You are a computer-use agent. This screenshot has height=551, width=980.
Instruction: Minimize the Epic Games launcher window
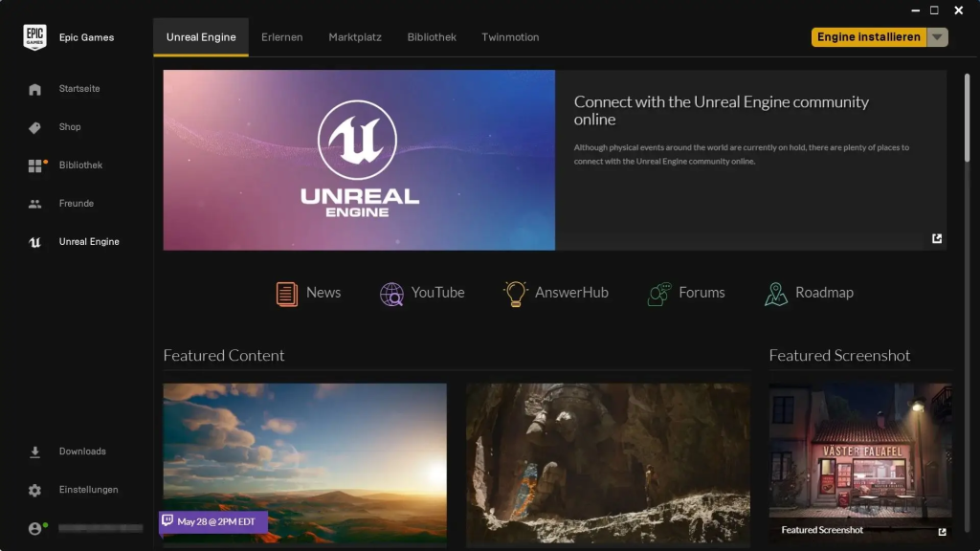click(916, 11)
